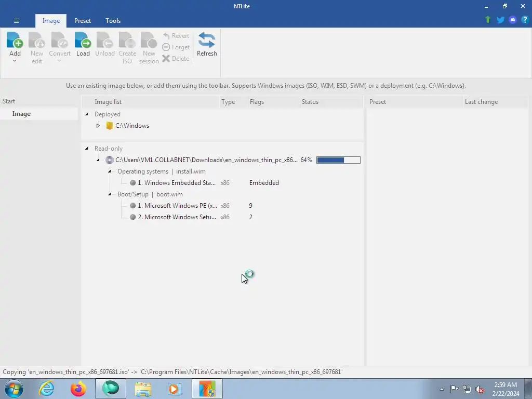Click the Last change column header
The width and height of the screenshot is (532, 399).
tap(495, 102)
